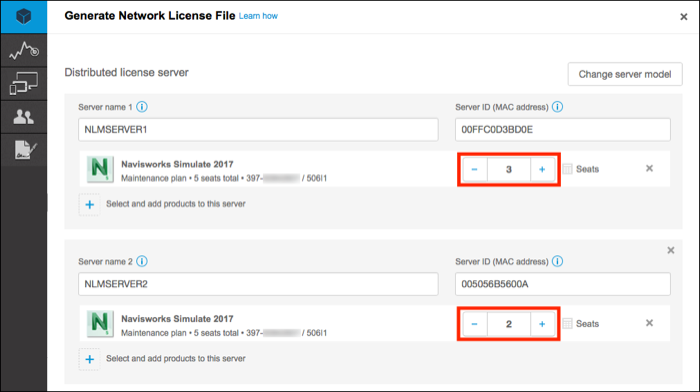Increase seats for NLMSERVER1 Navisworks
This screenshot has width=700, height=392.
click(542, 169)
